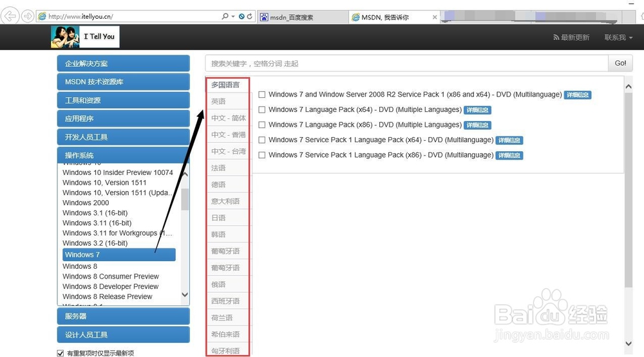Open 详细信息 for Windows 7 Language Pack (x86)

[477, 125]
